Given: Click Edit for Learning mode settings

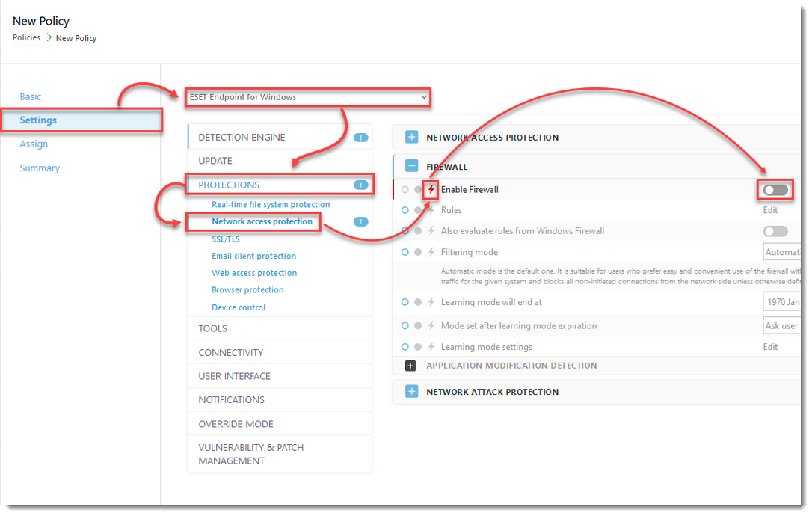Looking at the screenshot, I should coord(770,346).
